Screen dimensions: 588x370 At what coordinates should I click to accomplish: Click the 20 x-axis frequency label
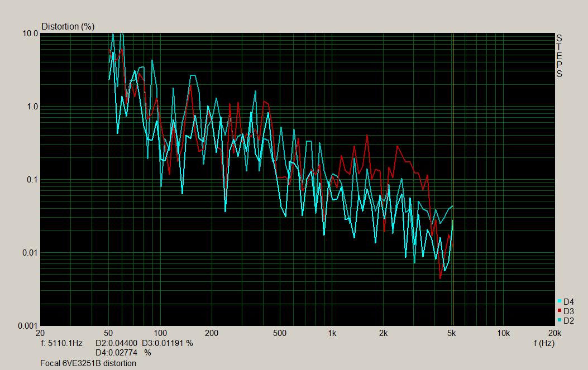tap(40, 333)
